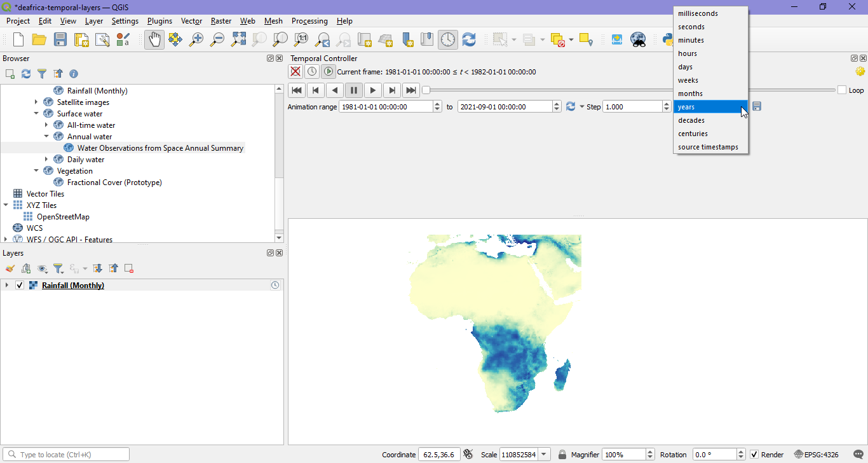Pause the temporal animation playback
This screenshot has height=463, width=868.
click(x=353, y=90)
